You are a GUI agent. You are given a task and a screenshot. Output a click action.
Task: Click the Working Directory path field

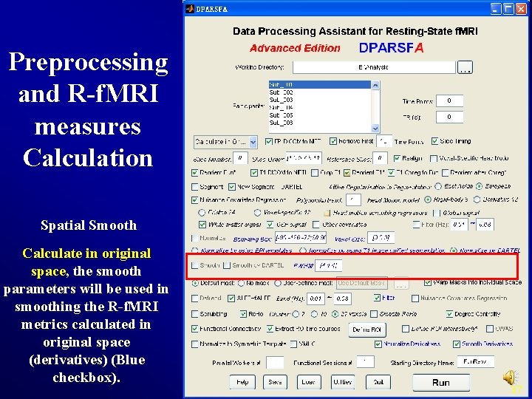[x=374, y=67]
